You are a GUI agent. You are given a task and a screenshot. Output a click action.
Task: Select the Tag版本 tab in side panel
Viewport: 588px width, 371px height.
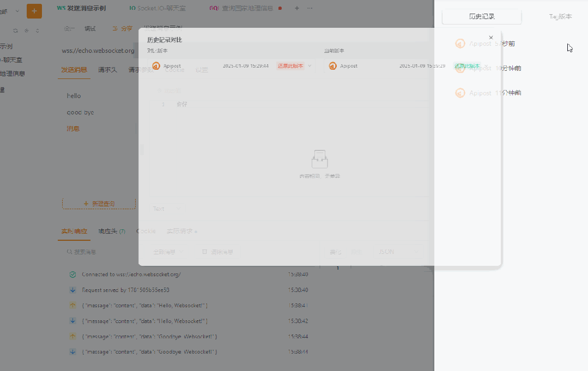[560, 16]
